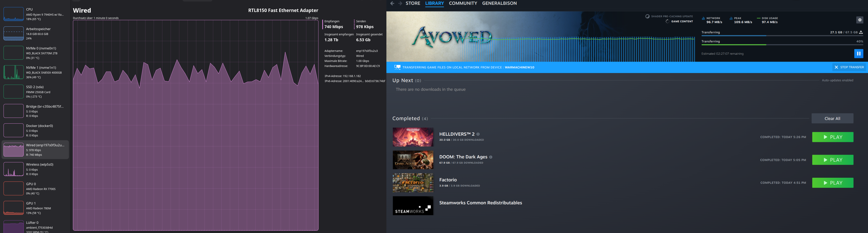Viewport: 868px width, 233px height.
Task: Click the Steamworks Common Redistributables title
Action: tap(480, 203)
